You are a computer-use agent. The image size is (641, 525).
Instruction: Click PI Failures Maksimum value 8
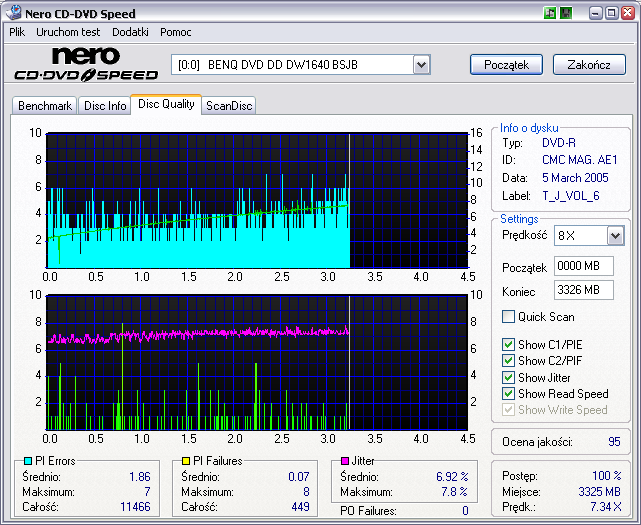306,492
